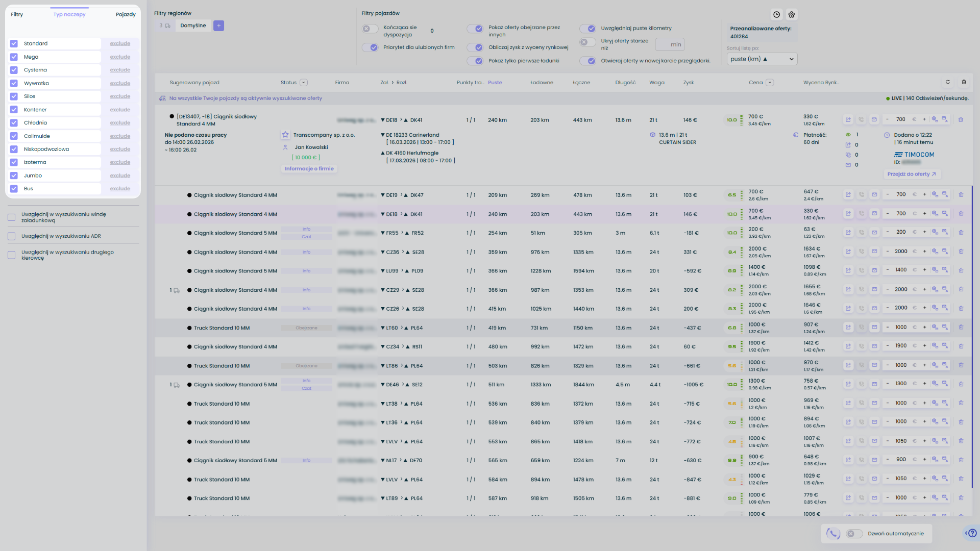Expand the Status column dropdown

304,83
